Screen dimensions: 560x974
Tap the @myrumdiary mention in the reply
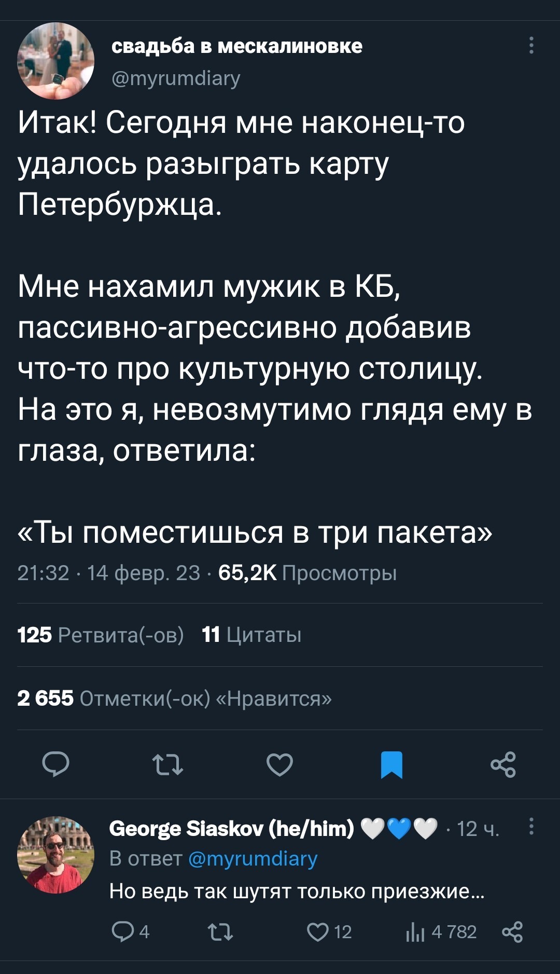(253, 859)
